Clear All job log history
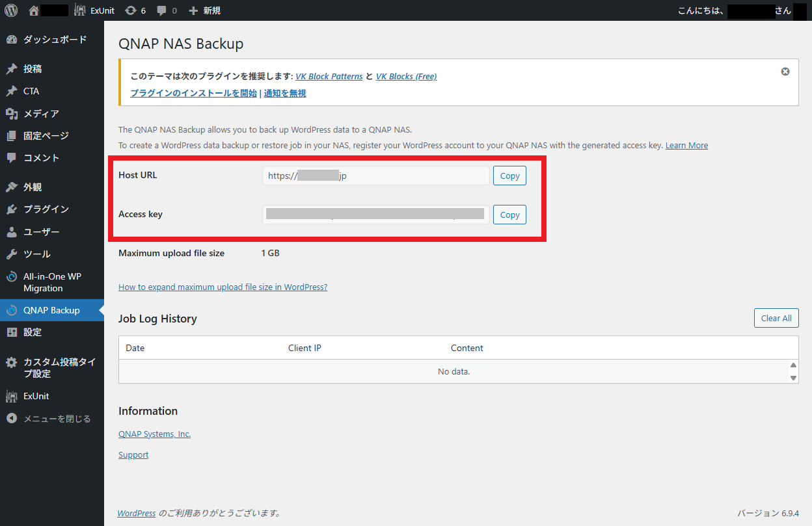812x526 pixels. 776,318
